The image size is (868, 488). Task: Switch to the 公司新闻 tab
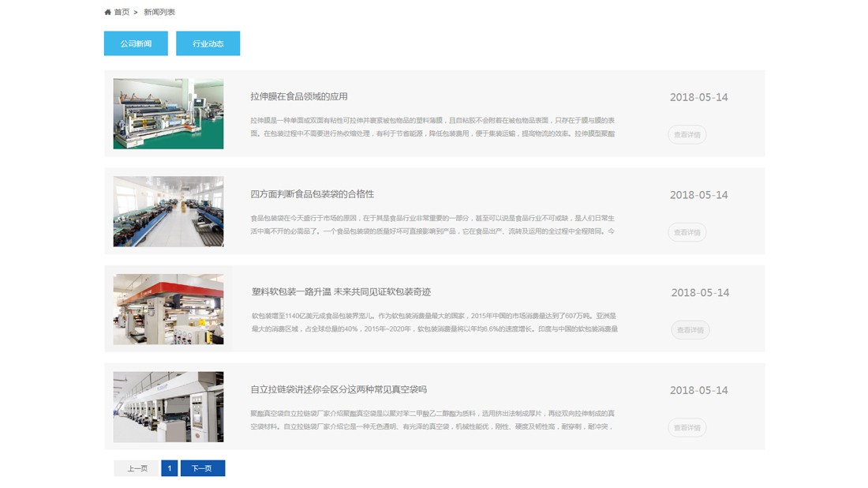coord(135,43)
